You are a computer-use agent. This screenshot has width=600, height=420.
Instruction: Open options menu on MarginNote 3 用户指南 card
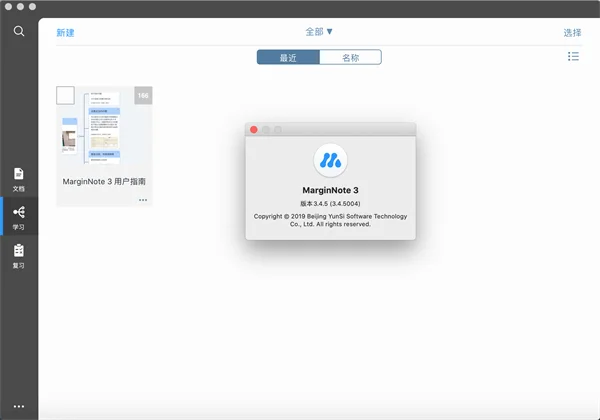143,200
